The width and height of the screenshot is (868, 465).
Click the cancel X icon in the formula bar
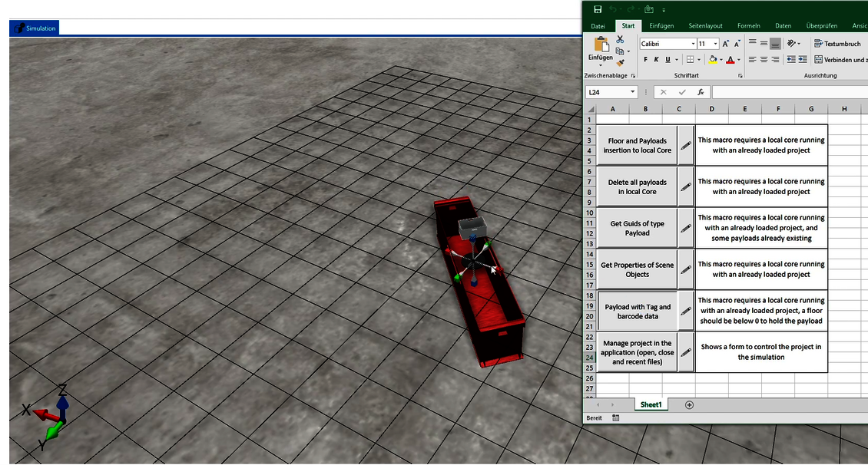(x=663, y=92)
